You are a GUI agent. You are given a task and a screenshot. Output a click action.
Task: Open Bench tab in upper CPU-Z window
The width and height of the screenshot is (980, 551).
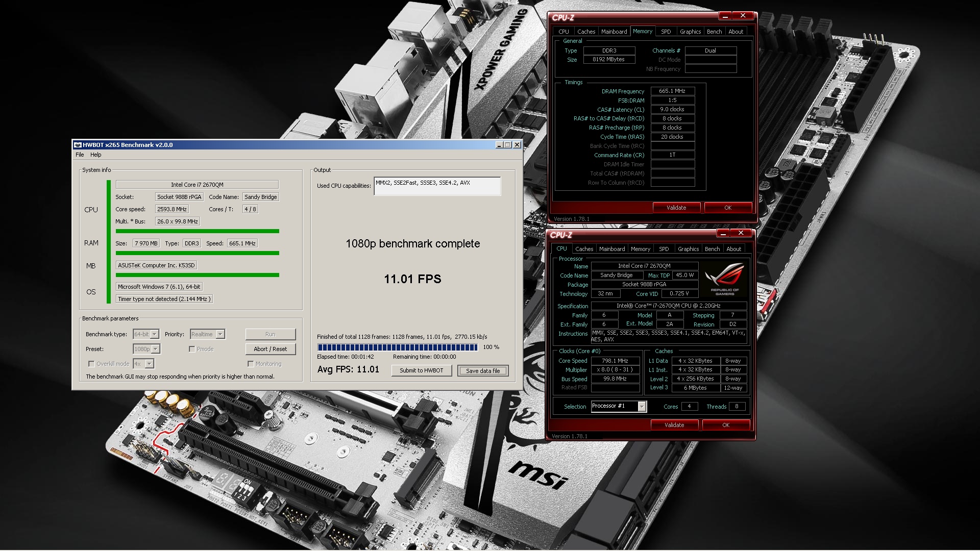coord(714,32)
